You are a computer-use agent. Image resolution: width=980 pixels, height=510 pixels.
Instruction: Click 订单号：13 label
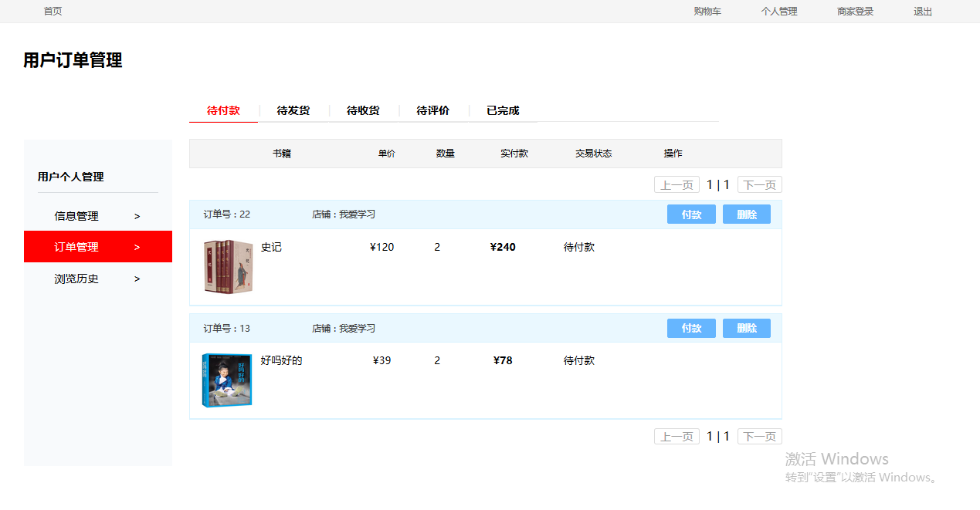click(227, 328)
